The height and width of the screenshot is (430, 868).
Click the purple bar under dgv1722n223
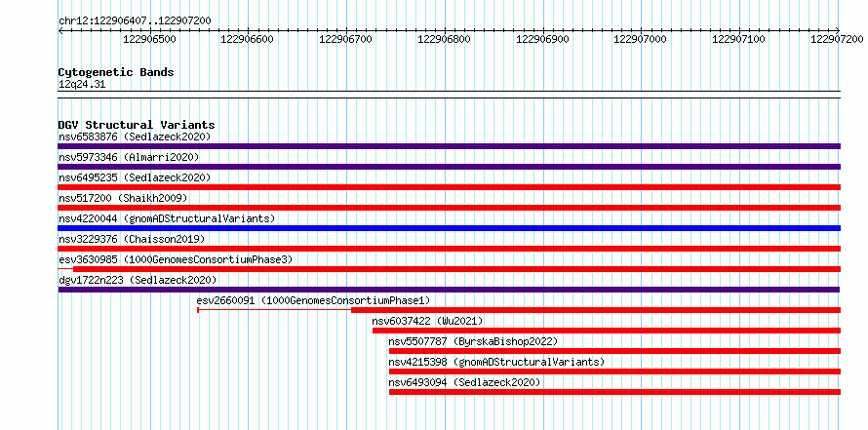tap(449, 290)
